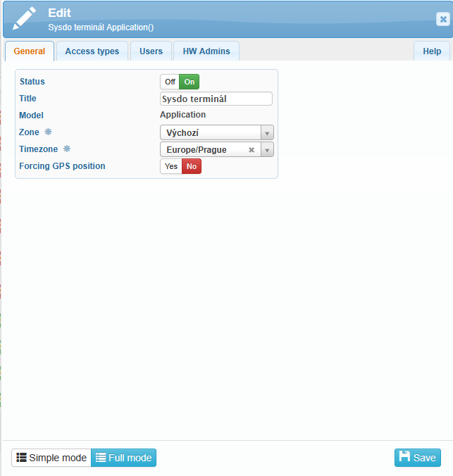The image size is (453, 476).
Task: Go to the HW Admins tab
Action: 206,51
